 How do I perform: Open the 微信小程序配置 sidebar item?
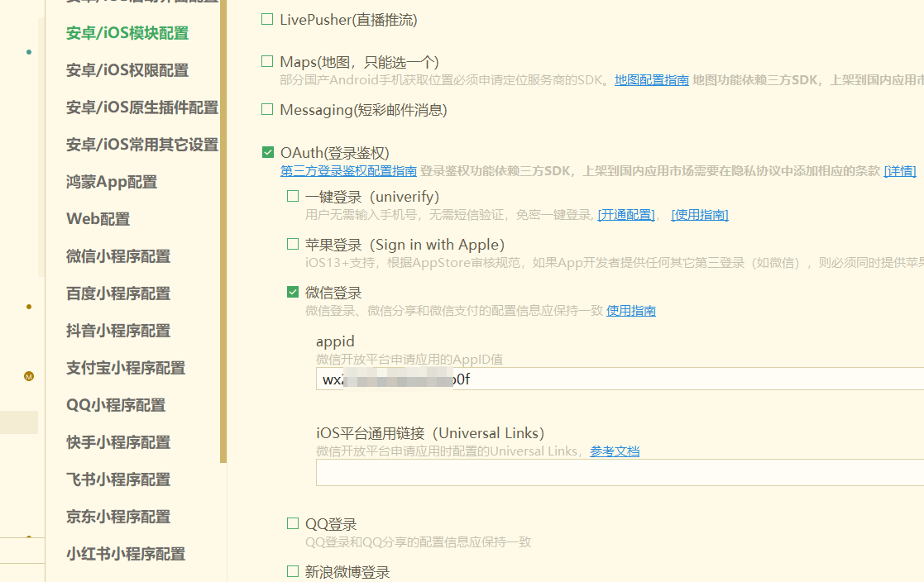[x=118, y=256]
